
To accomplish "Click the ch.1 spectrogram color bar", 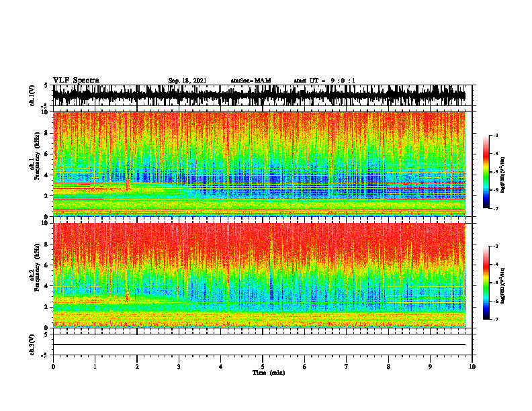I will tap(486, 172).
